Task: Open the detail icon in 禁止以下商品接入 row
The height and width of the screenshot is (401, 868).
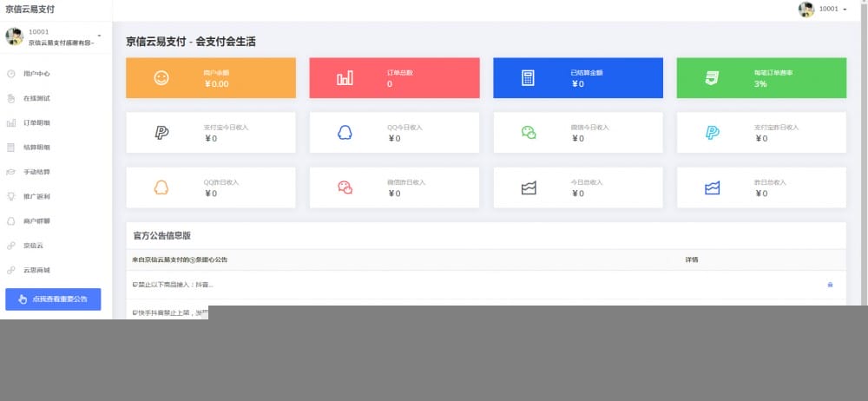Action: (x=830, y=285)
